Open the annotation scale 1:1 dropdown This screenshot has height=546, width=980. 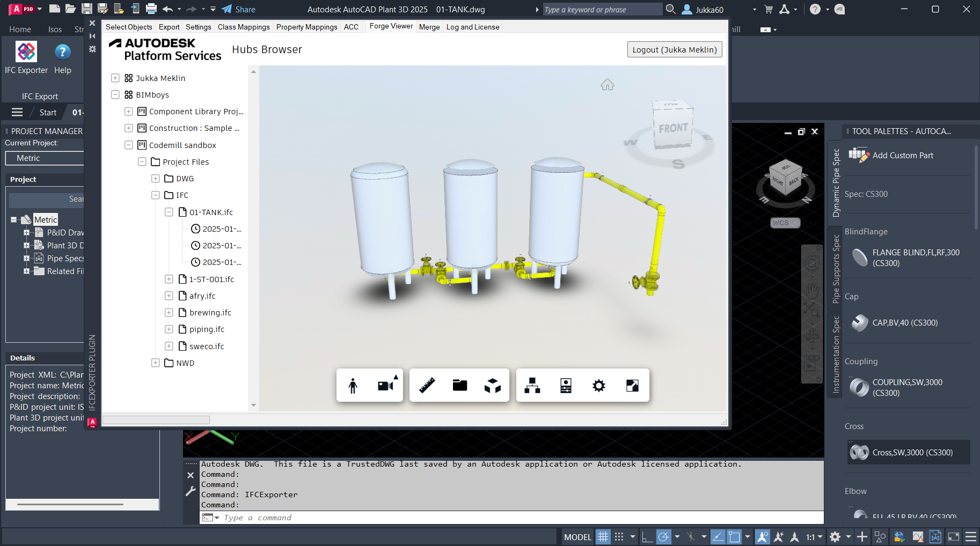coord(814,537)
